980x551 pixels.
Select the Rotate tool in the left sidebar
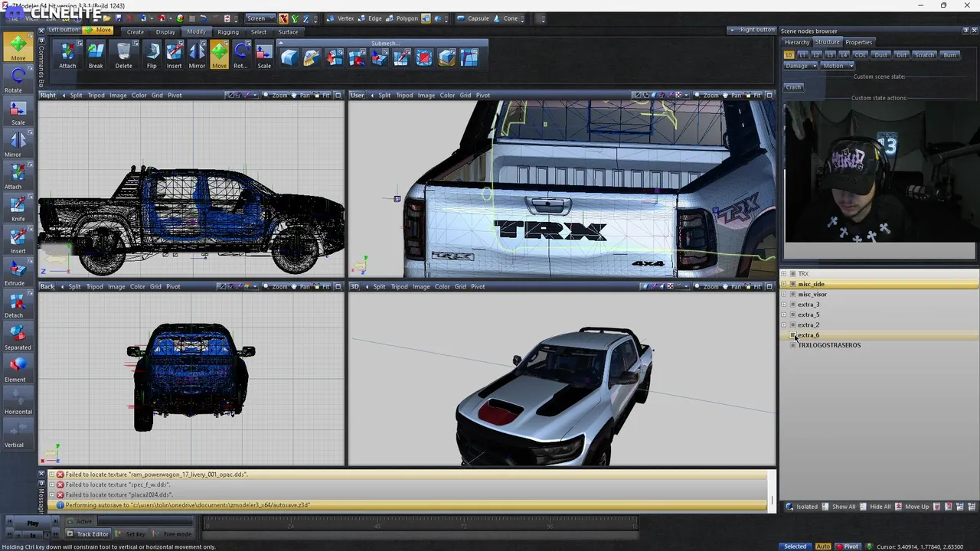(18, 80)
